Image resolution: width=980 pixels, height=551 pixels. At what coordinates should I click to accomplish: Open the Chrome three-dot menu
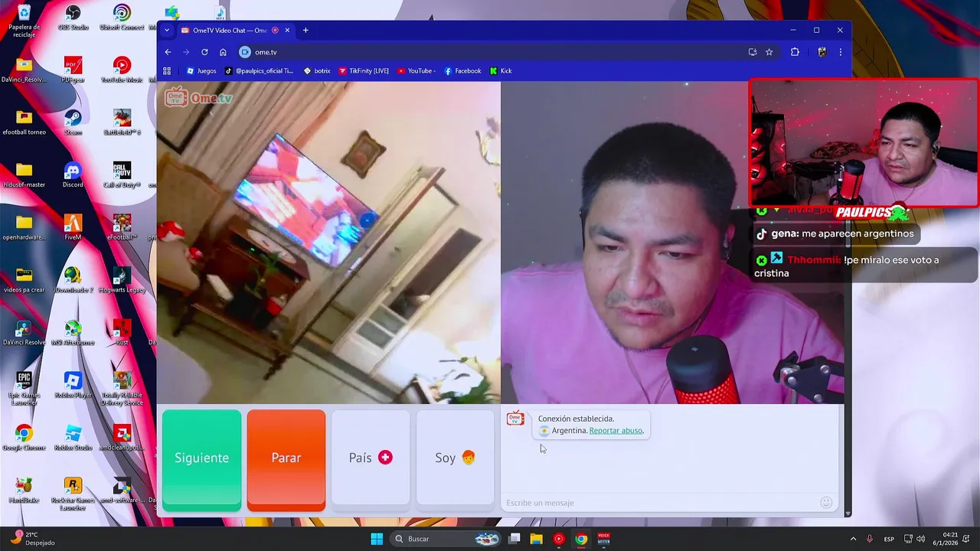tap(840, 52)
